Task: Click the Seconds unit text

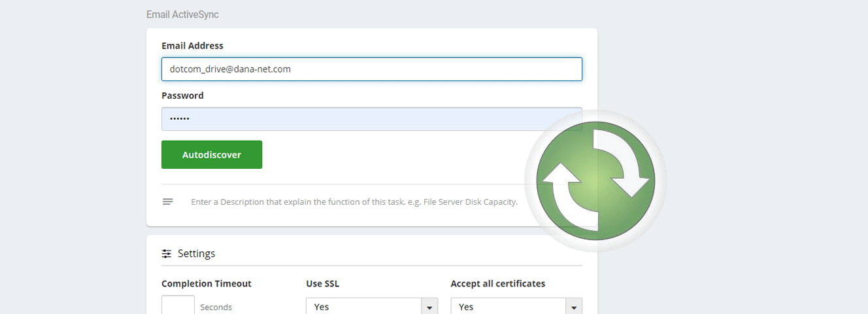Action: 216,307
